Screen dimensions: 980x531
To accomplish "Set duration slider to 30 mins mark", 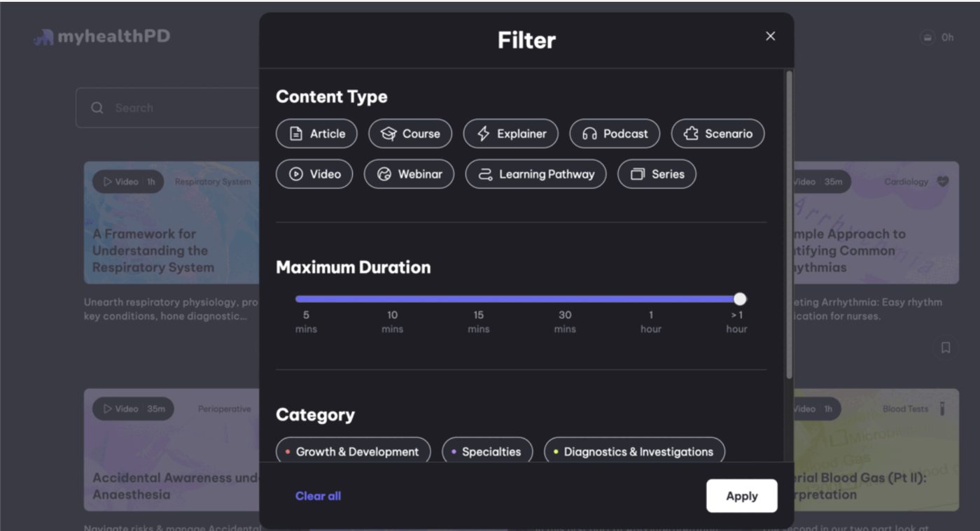I will [565, 322].
